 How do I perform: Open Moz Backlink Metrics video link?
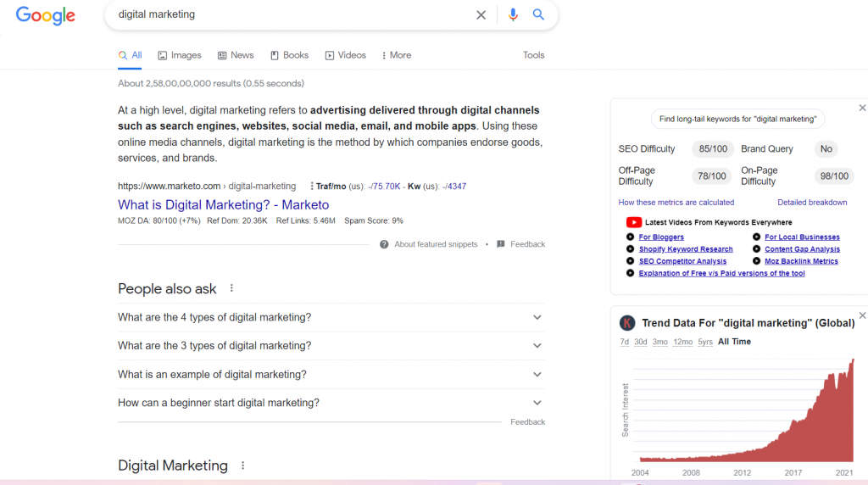[x=802, y=261]
